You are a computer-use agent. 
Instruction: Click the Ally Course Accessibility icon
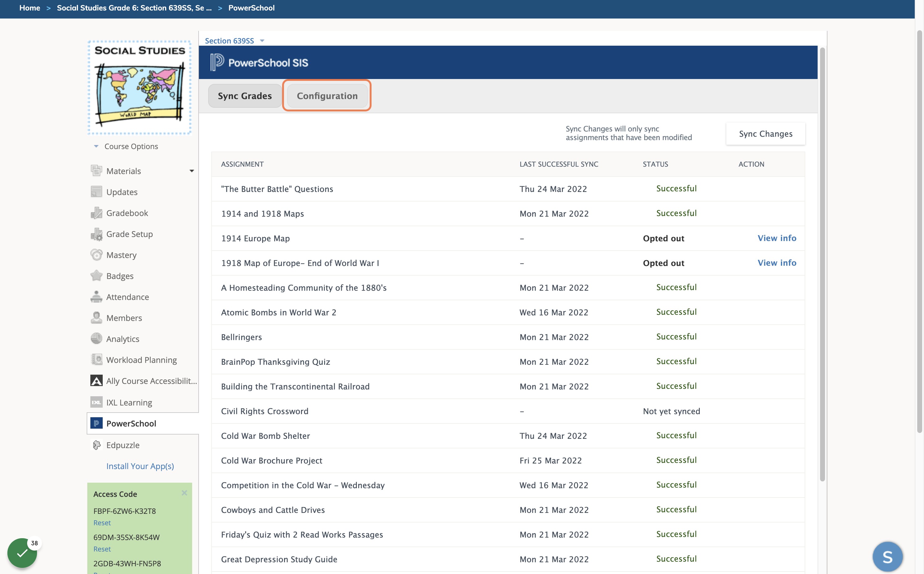coord(96,381)
